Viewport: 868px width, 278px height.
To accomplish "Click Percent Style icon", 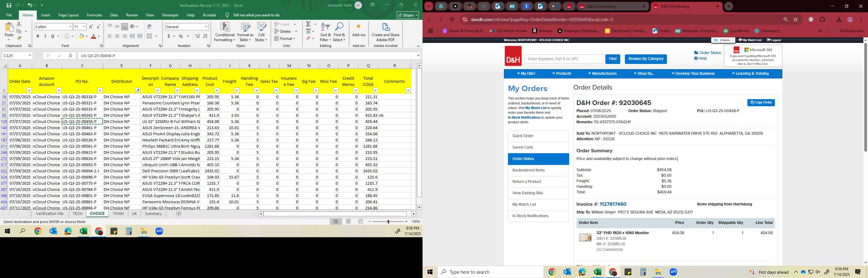I will (181, 36).
